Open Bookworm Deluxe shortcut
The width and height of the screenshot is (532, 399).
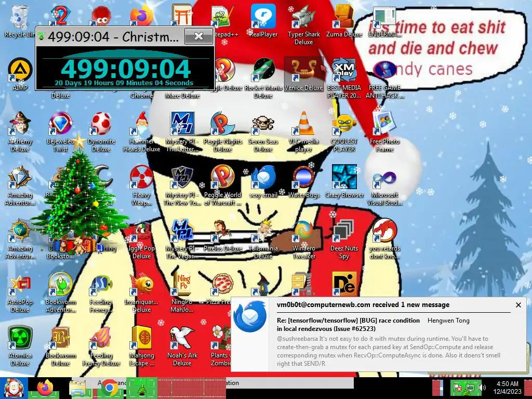[x=60, y=346]
